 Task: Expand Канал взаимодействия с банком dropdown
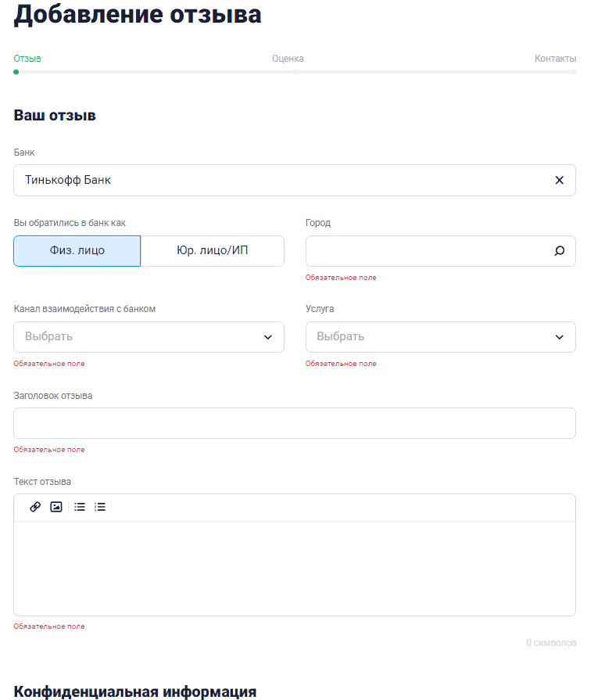click(x=149, y=337)
